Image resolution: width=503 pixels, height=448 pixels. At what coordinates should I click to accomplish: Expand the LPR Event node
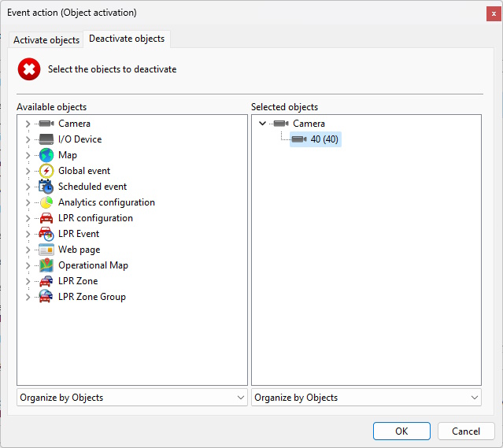[x=28, y=234]
